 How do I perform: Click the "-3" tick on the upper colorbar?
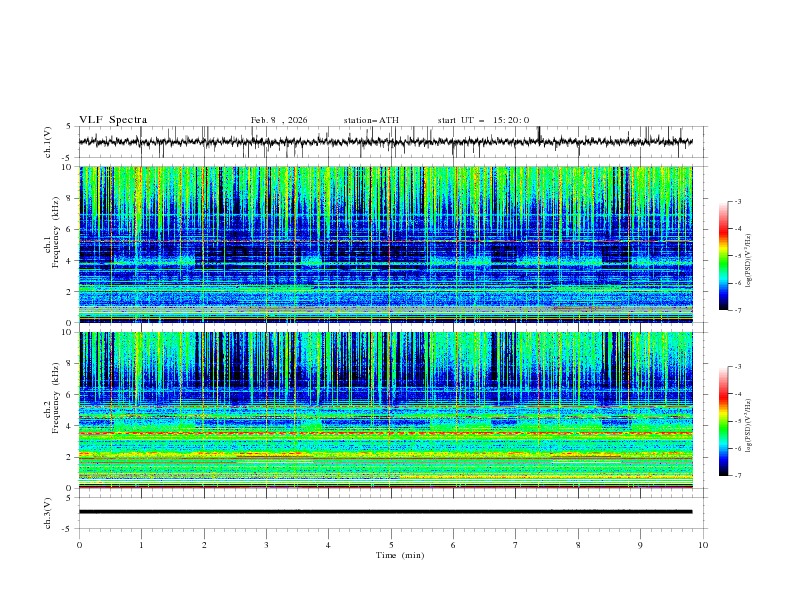(738, 201)
